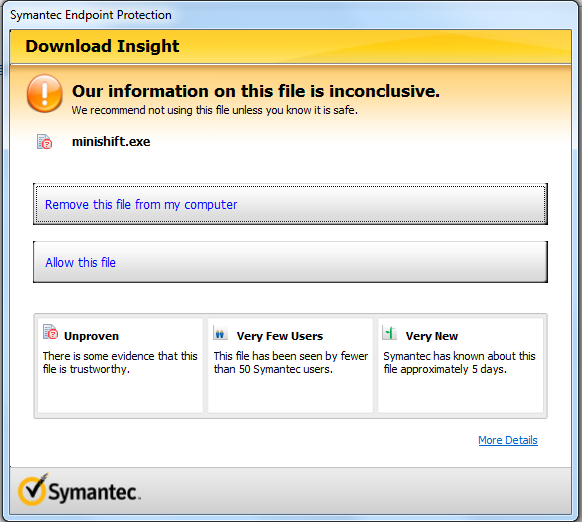582x522 pixels.
Task: Click the Very Few Users people icon
Action: click(220, 333)
